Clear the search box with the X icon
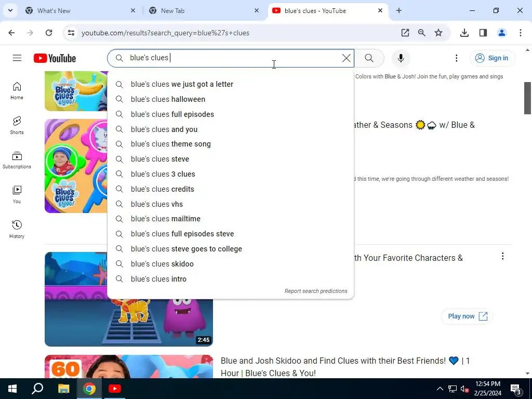The height and width of the screenshot is (399, 532). point(346,58)
